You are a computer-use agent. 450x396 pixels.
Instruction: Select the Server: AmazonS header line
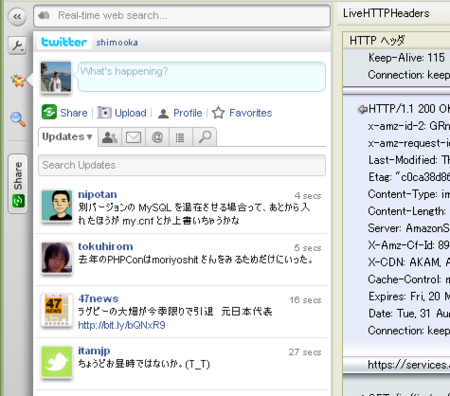[x=409, y=228]
